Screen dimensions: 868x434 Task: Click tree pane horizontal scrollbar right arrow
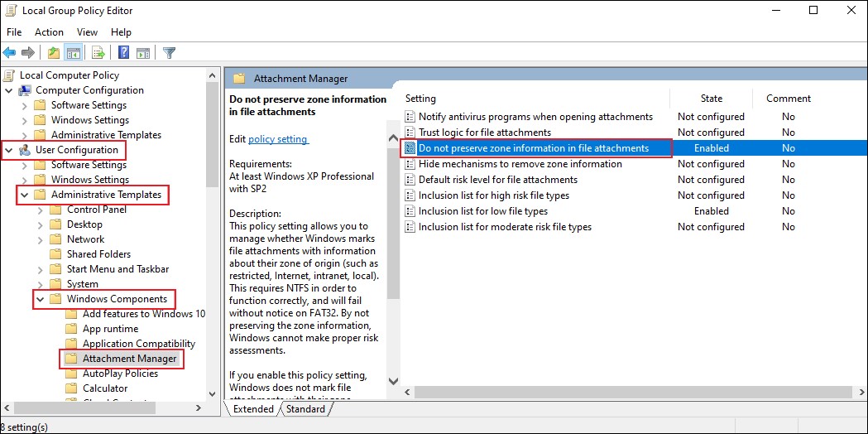click(x=199, y=408)
